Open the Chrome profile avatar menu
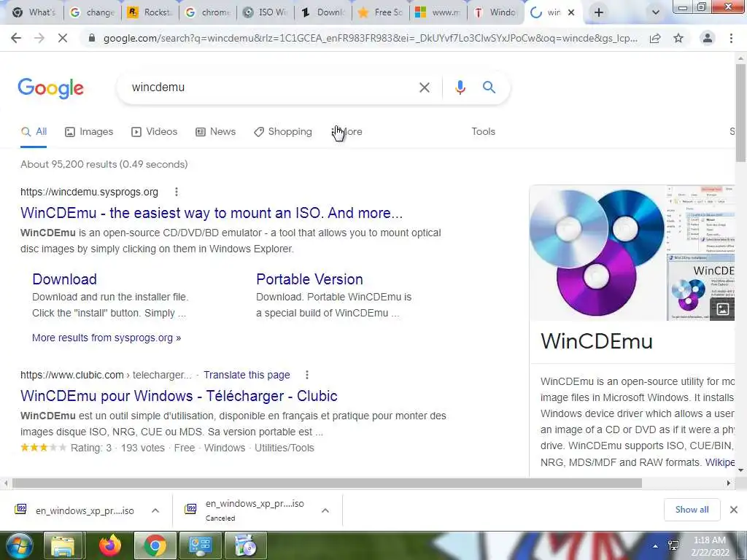747x560 pixels. tap(708, 38)
